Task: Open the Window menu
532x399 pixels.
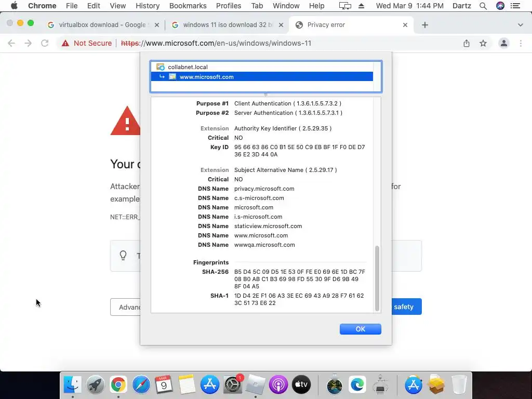Action: tap(286, 6)
